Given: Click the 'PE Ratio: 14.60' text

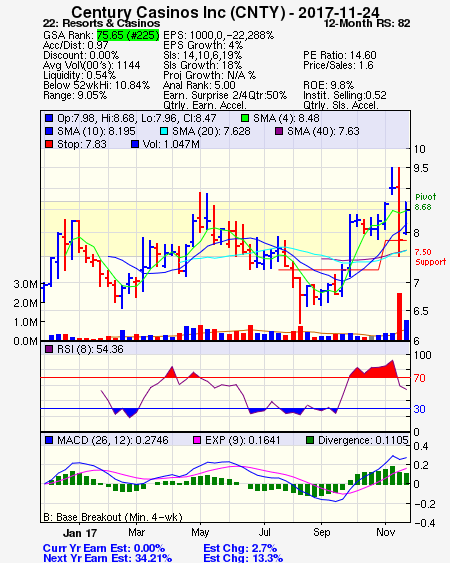Looking at the screenshot, I should (x=340, y=55).
